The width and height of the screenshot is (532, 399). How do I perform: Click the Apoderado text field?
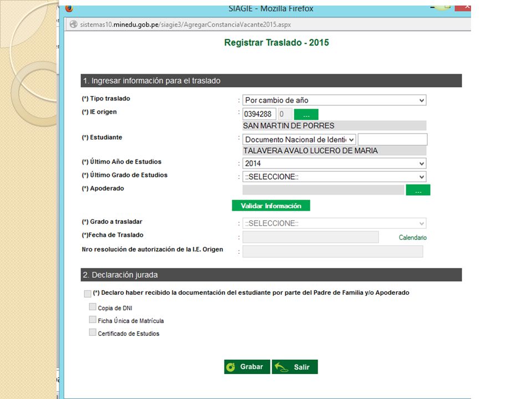[x=323, y=190]
